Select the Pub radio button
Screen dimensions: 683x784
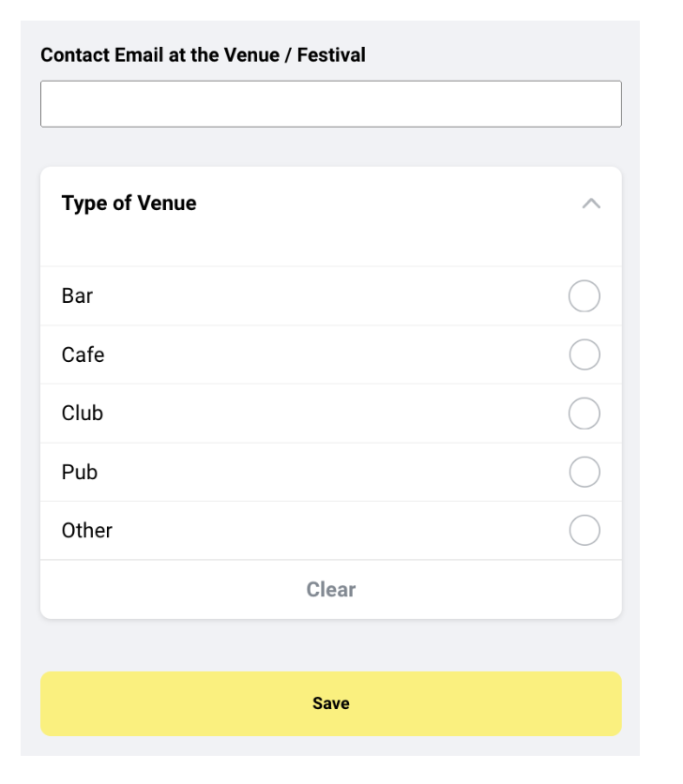[x=584, y=472]
